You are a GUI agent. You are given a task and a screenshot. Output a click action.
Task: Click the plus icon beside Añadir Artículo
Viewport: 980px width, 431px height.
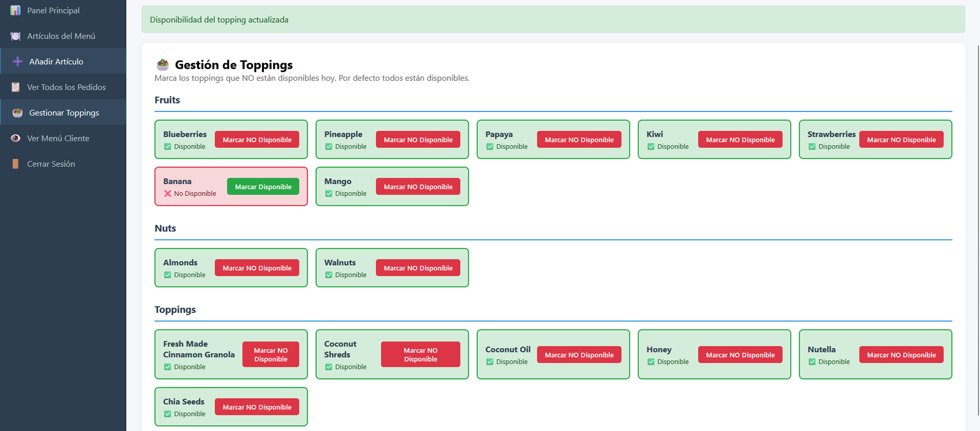tap(17, 62)
